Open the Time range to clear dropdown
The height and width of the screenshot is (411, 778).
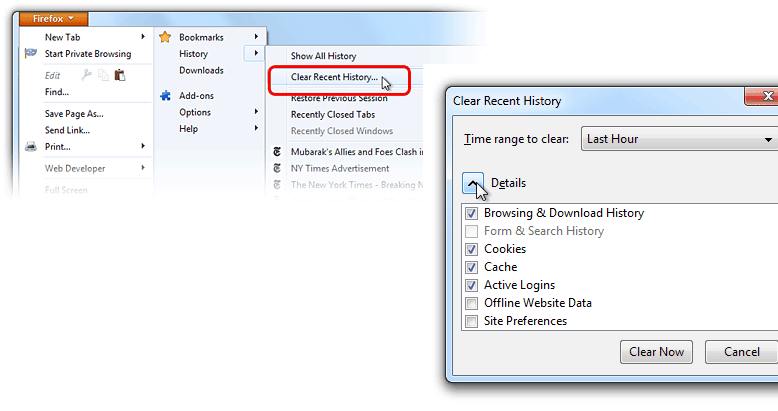pyautogui.click(x=679, y=139)
